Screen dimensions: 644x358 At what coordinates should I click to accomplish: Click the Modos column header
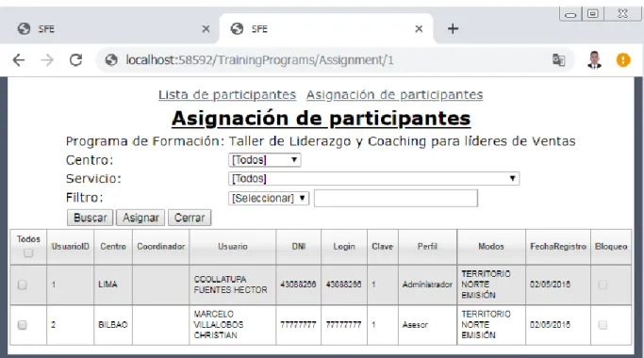[491, 246]
